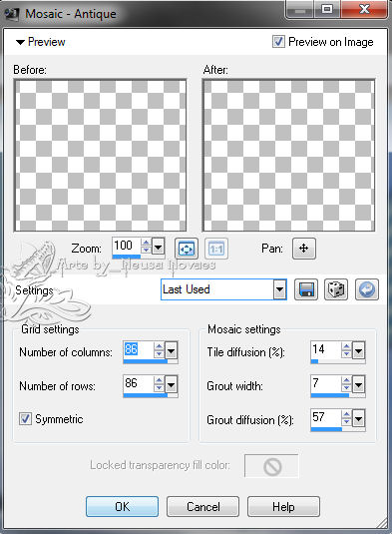Click the Mosaic - Antique title bar app icon
Image resolution: width=392 pixels, height=534 pixels.
[12, 14]
